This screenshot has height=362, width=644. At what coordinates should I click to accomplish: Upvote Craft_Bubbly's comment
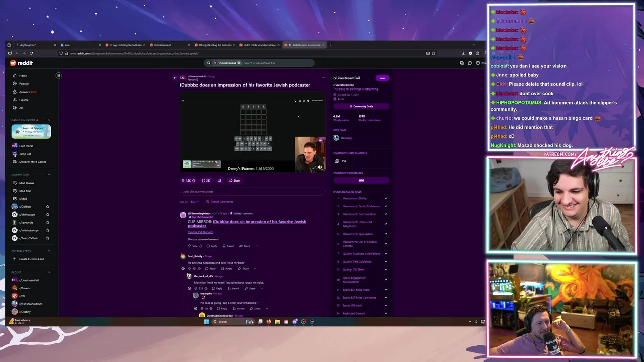[190, 268]
